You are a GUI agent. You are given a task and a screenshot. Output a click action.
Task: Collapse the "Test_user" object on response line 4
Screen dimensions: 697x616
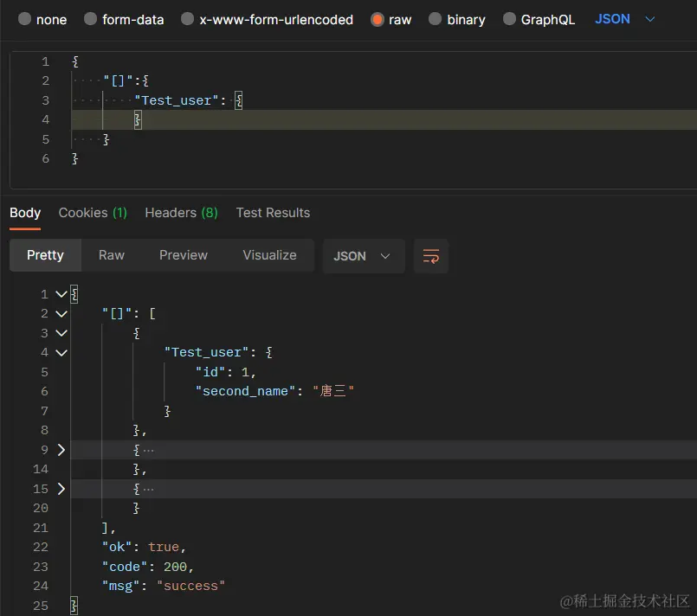(61, 353)
